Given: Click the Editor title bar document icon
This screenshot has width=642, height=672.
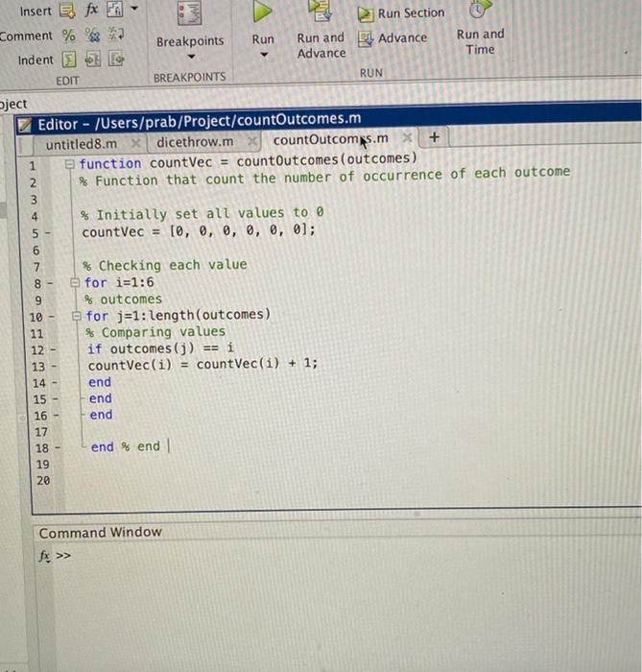Looking at the screenshot, I should 25,125.
